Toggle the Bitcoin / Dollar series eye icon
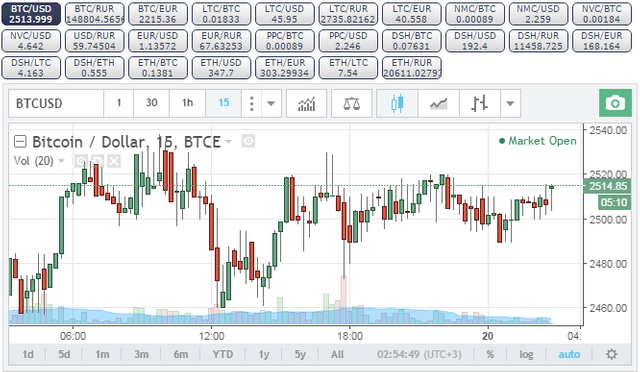640x372 pixels. pos(248,141)
